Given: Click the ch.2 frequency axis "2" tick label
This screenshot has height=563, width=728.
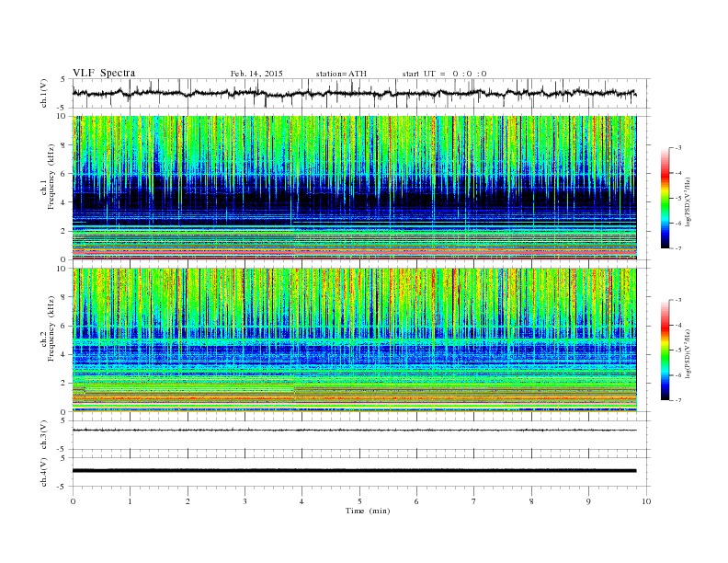Looking at the screenshot, I should click(64, 384).
